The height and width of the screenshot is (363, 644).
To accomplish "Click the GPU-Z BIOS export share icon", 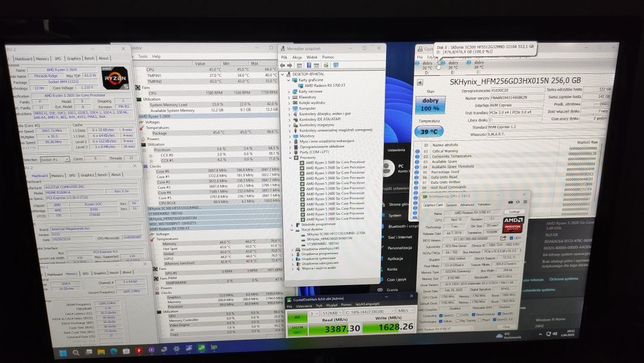I will [x=503, y=238].
